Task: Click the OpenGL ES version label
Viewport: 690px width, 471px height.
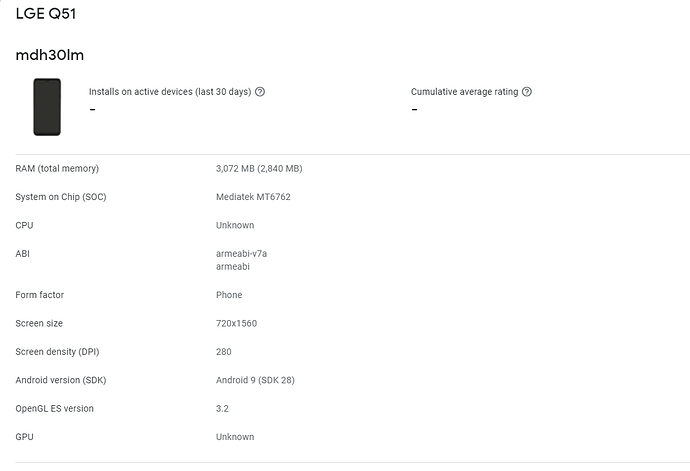Action: pyautogui.click(x=55, y=408)
